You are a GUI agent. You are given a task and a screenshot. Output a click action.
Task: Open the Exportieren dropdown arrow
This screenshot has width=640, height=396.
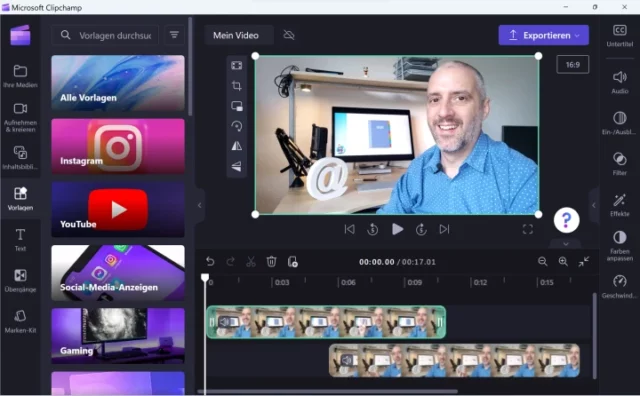tap(577, 36)
